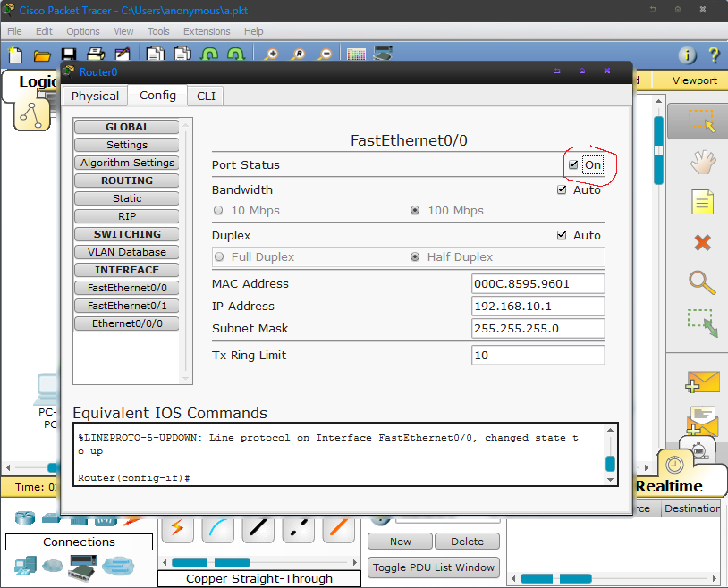728x588 pixels.
Task: Select the Half Duplex radio button
Action: 415,256
